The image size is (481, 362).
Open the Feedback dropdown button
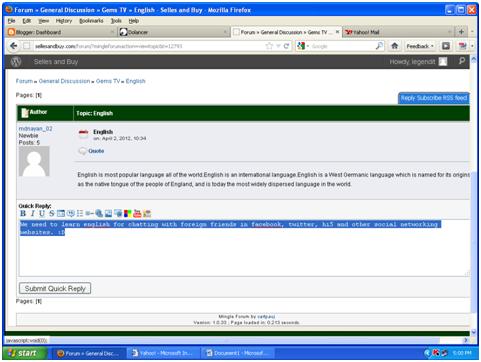[420, 46]
